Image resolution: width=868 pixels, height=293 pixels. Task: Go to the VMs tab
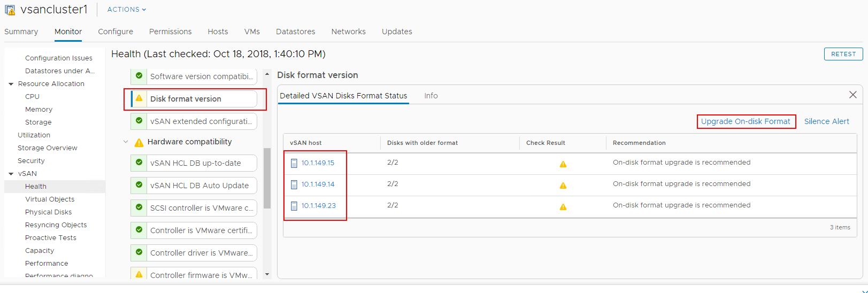pos(252,32)
